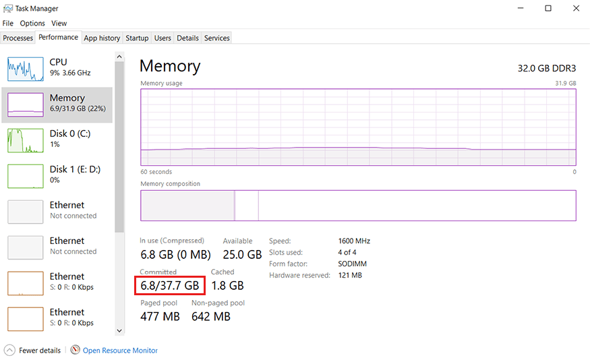590x364 pixels.
Task: Open the File menu
Action: (7, 24)
